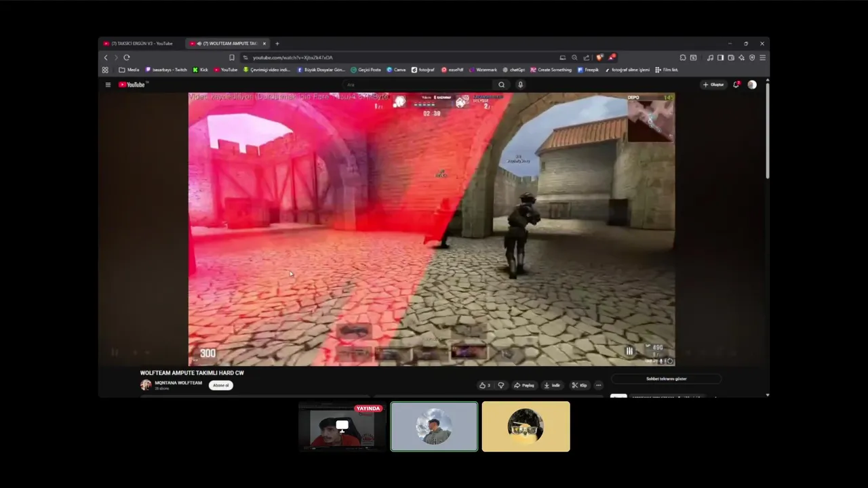Open the Kick bookmark
This screenshot has width=868, height=488.
point(201,70)
